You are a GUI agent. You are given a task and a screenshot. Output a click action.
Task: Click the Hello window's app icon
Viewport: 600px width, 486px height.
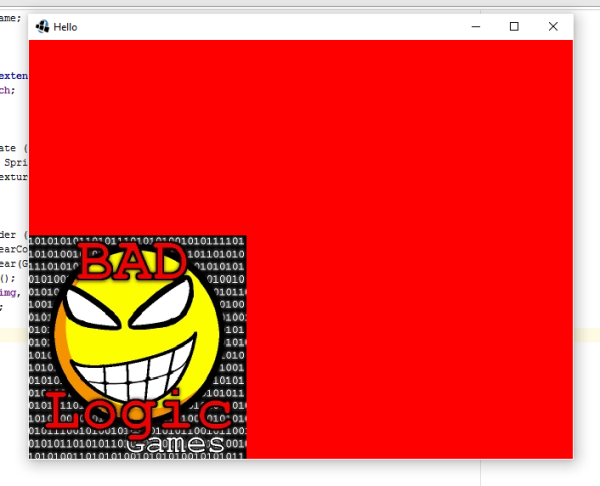point(43,27)
